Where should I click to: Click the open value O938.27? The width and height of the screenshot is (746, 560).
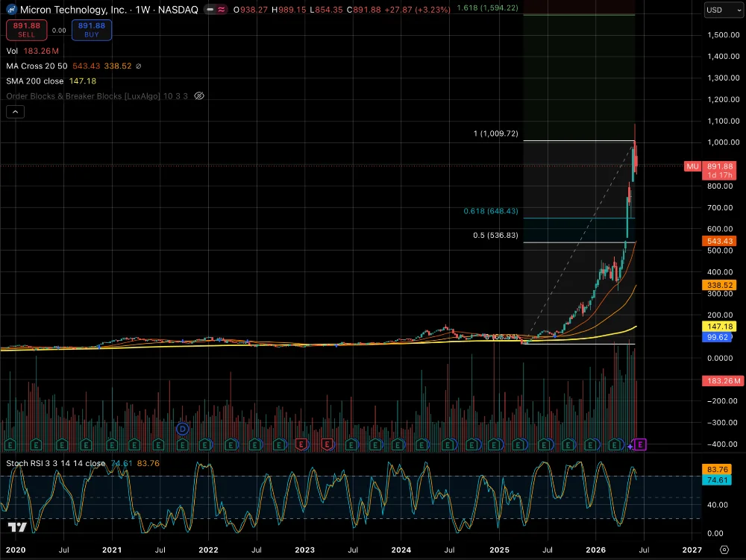click(250, 10)
